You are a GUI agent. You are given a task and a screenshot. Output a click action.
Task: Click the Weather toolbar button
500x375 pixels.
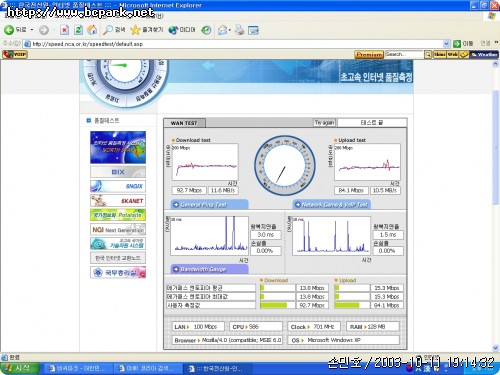484,54
